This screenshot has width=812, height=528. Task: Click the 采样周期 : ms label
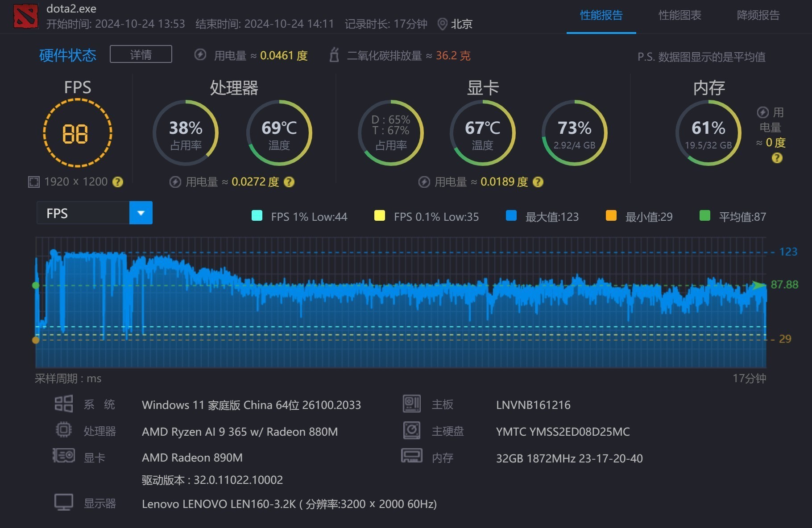[x=68, y=379]
